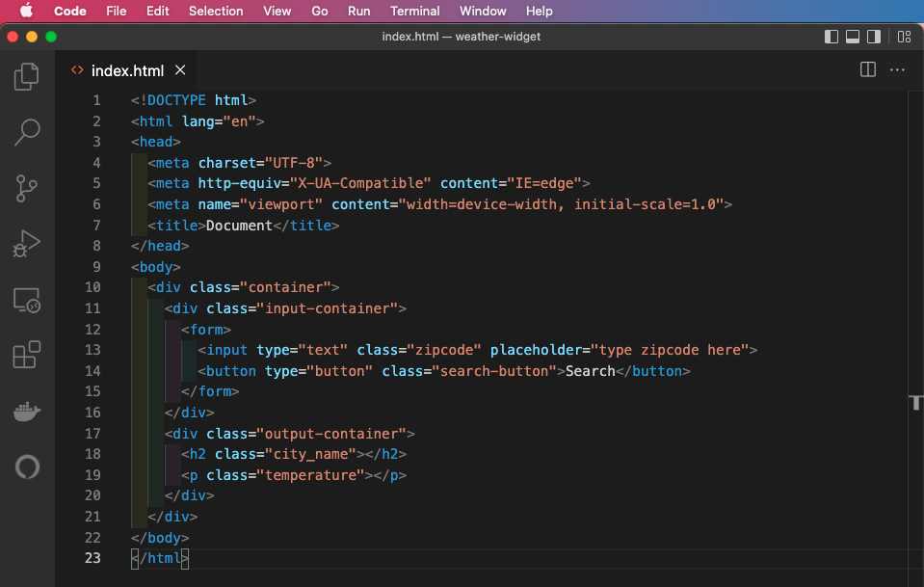Image resolution: width=924 pixels, height=587 pixels.
Task: Open the Run and Debug view
Action: [26, 244]
